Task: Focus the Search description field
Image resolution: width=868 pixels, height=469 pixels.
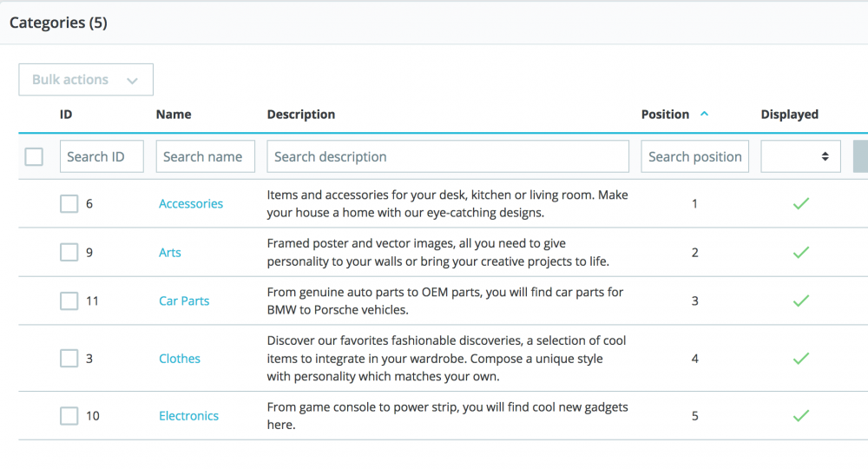Action: pyautogui.click(x=448, y=157)
